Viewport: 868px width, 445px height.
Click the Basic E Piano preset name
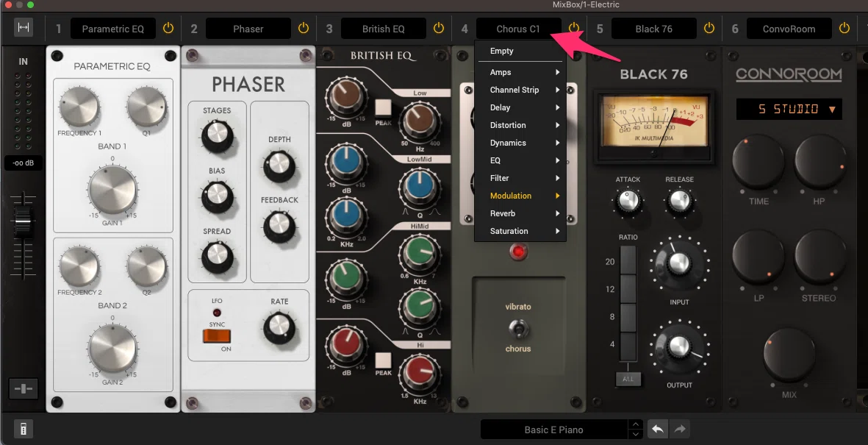[553, 430]
